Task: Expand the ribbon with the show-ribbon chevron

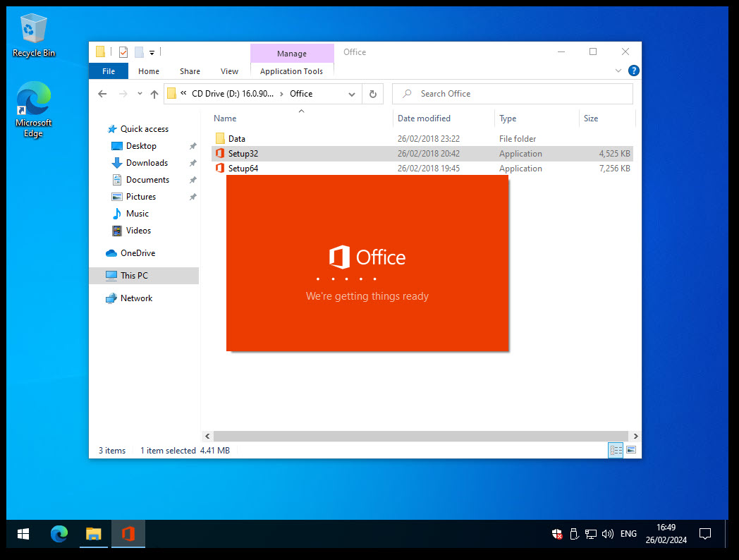Action: pyautogui.click(x=618, y=71)
